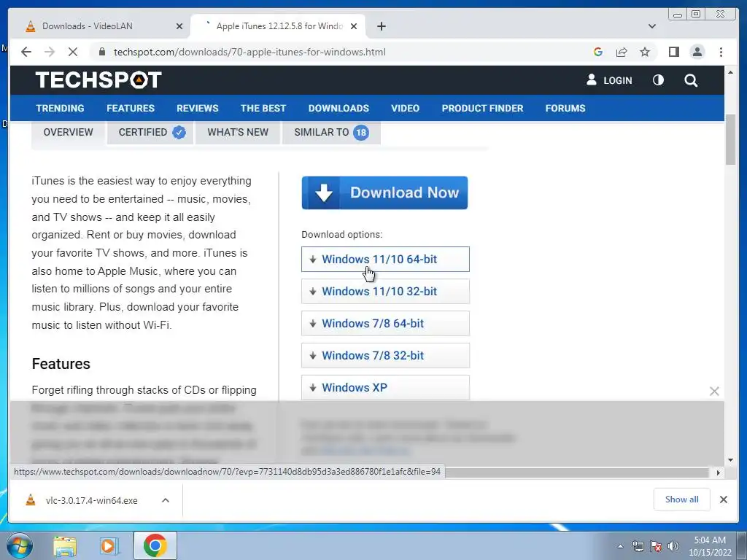Choose Windows 11/10 32-bit download
The height and width of the screenshot is (560, 747).
click(385, 292)
